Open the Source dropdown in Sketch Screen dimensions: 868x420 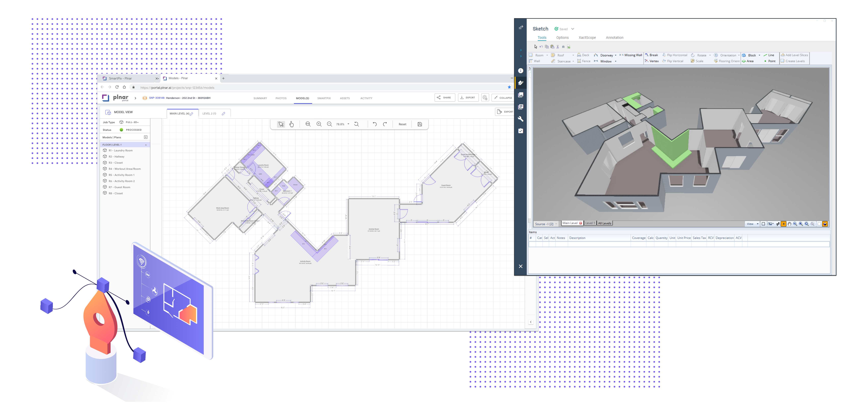[x=546, y=224]
